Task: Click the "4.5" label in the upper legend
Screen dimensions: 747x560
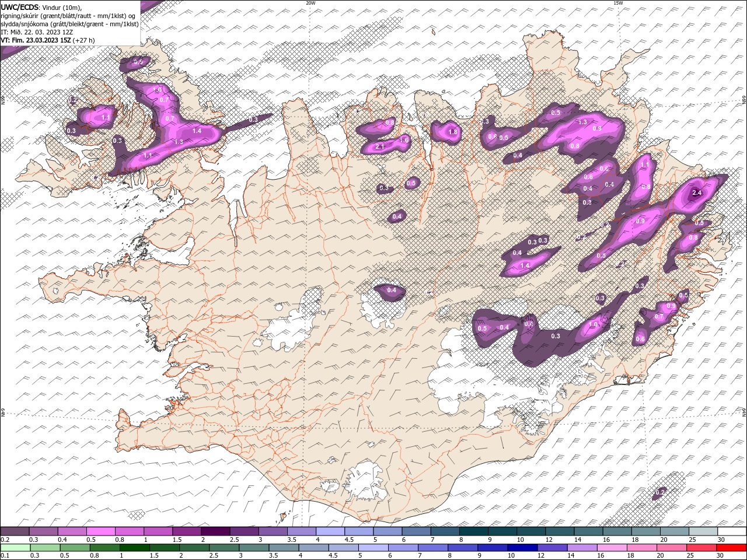Action: point(349,540)
